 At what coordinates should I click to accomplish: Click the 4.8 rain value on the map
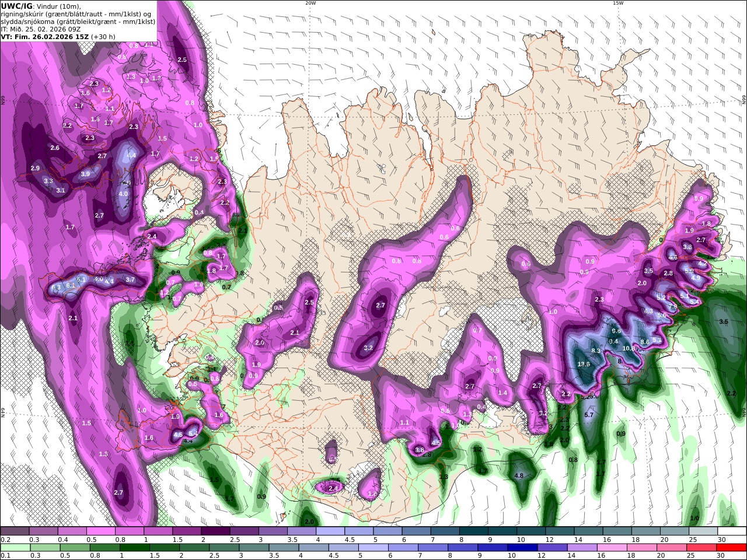[519, 475]
